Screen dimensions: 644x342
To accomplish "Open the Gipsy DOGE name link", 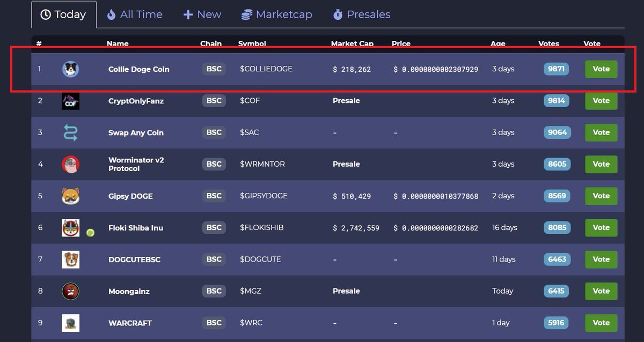I will point(130,196).
